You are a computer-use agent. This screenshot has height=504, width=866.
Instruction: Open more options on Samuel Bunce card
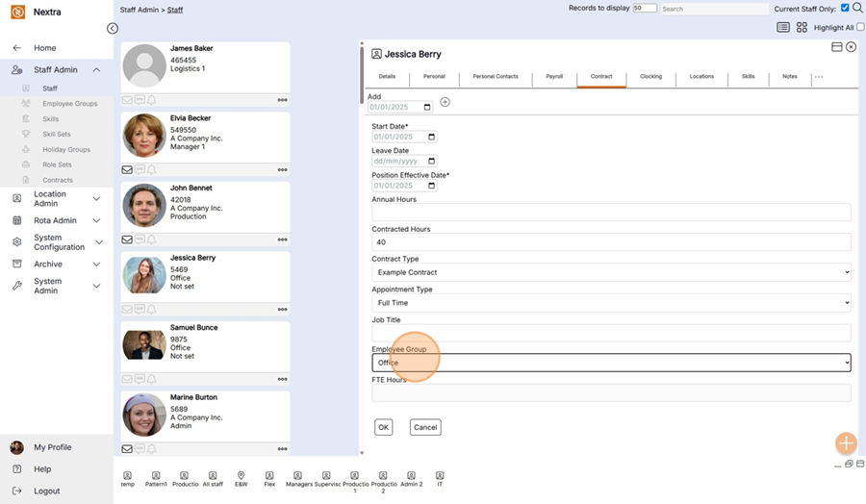click(282, 379)
